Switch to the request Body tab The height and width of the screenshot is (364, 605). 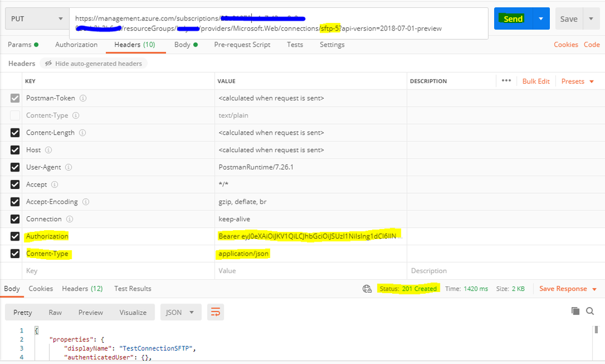point(186,44)
